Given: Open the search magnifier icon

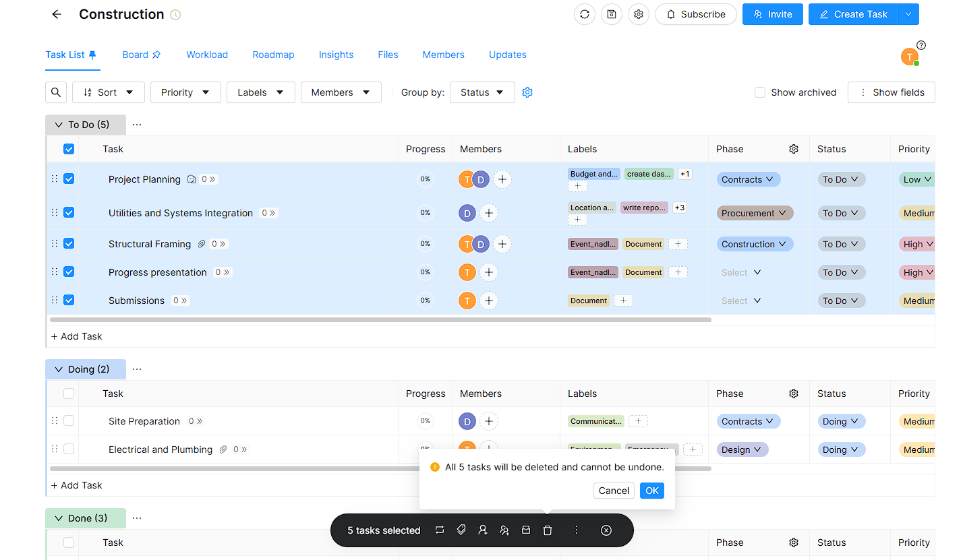Looking at the screenshot, I should (x=56, y=92).
